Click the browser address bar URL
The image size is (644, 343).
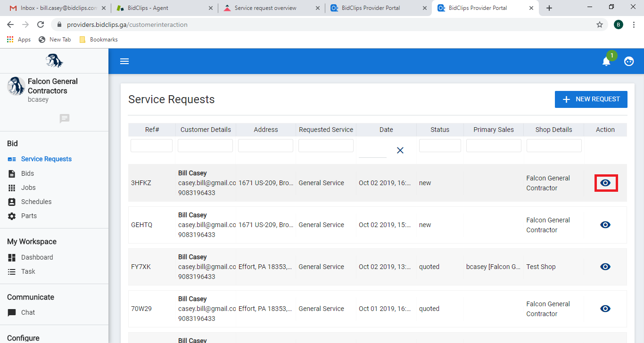pos(127,24)
